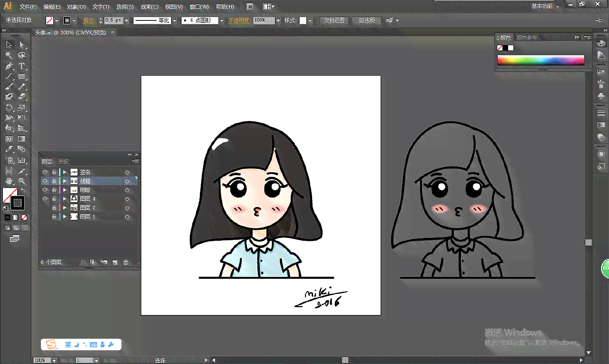
Task: Expand the 图层 2 layer triangle
Action: 65,207
